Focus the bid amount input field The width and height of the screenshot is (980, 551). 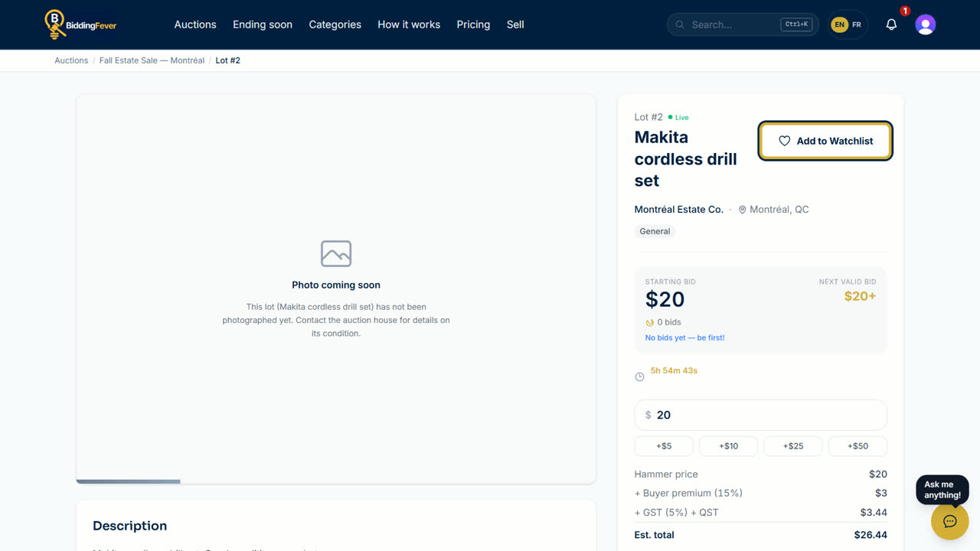pos(761,415)
